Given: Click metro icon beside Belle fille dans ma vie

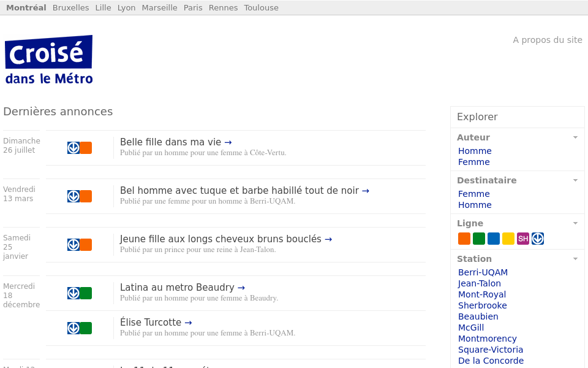Looking at the screenshot, I should point(73,148).
